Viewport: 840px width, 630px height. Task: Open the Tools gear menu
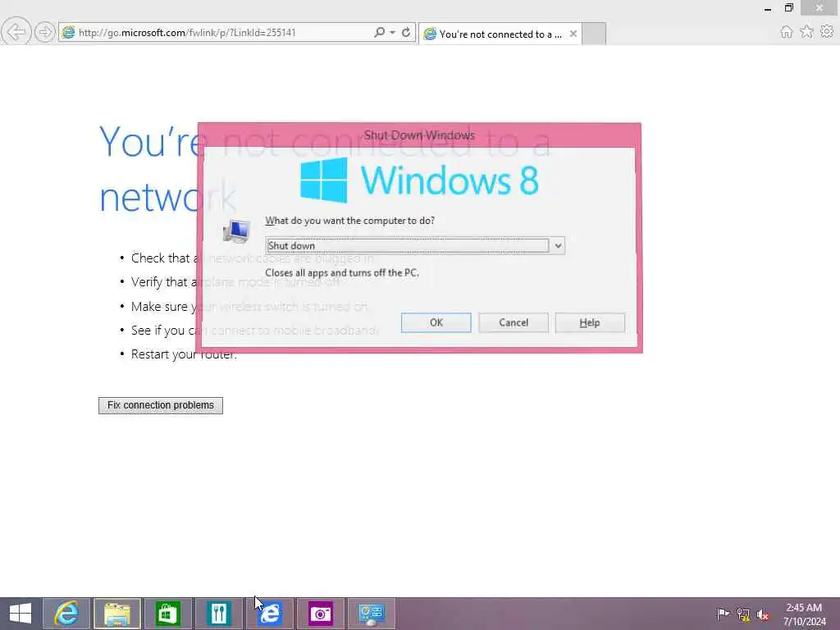click(x=827, y=32)
